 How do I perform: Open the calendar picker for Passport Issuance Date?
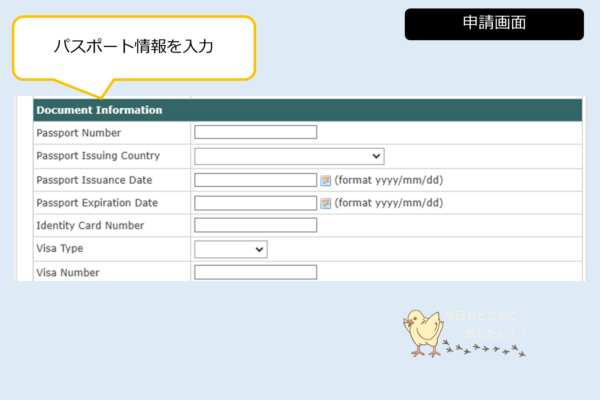325,180
